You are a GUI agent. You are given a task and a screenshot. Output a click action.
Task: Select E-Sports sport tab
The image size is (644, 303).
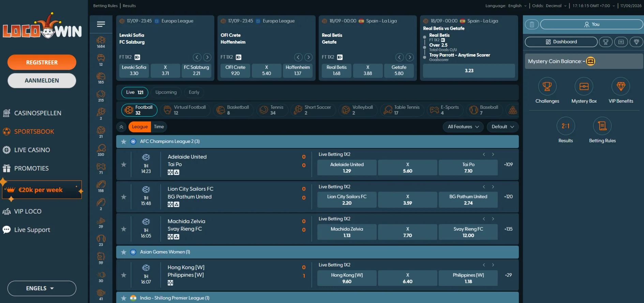pyautogui.click(x=445, y=110)
